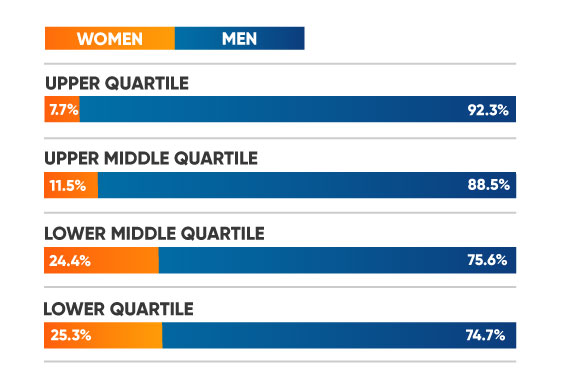Click the blue MEN legend label

[239, 38]
